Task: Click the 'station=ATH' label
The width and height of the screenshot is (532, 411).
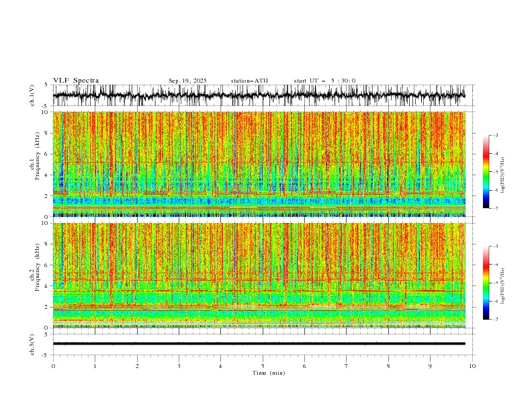Action: point(249,81)
